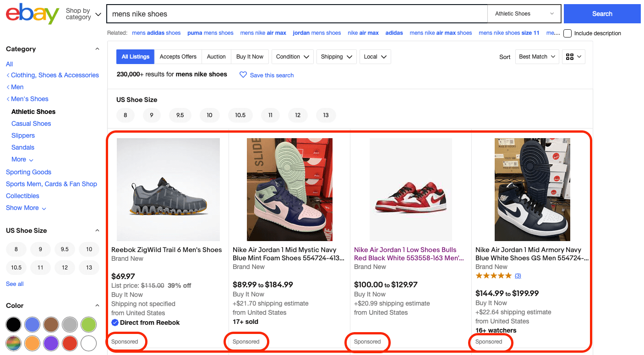Screen dimensions: 644x355
Task: Open related search mens nike shoes size 11
Action: pos(509,33)
